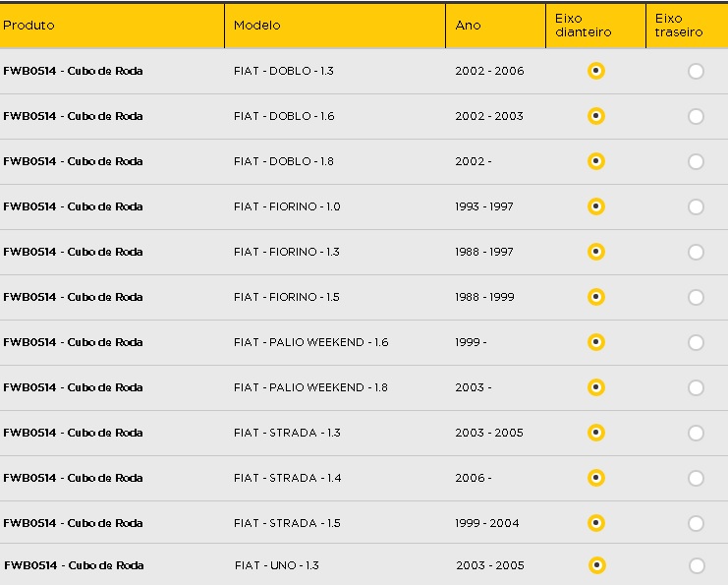This screenshot has width=728, height=585.
Task: Select rear axle radio for UNO 1.3
Action: click(697, 566)
